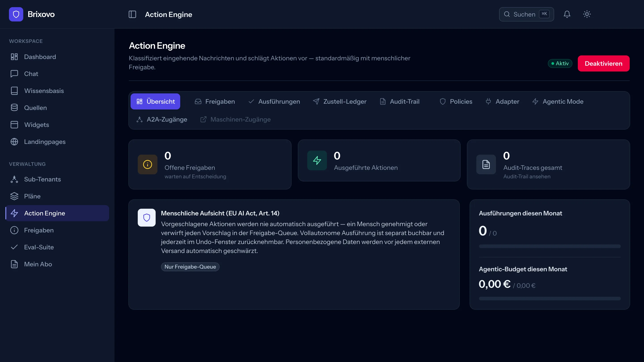Screen dimensions: 644x362
Task: Open the Pläne page
Action: click(57, 196)
